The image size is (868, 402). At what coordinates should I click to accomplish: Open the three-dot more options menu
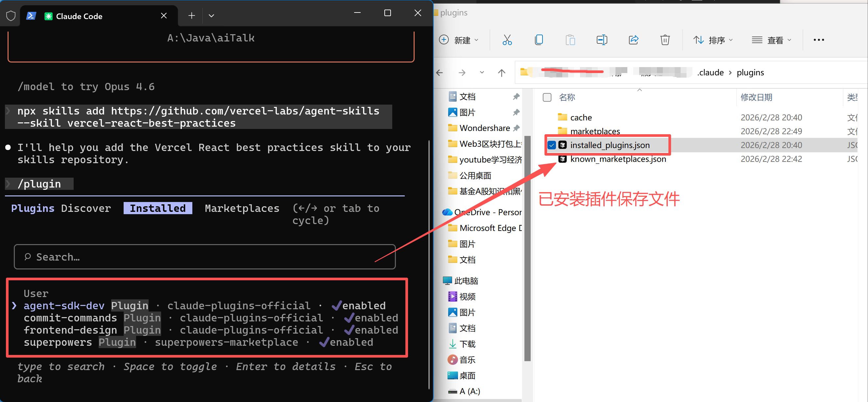pyautogui.click(x=818, y=40)
